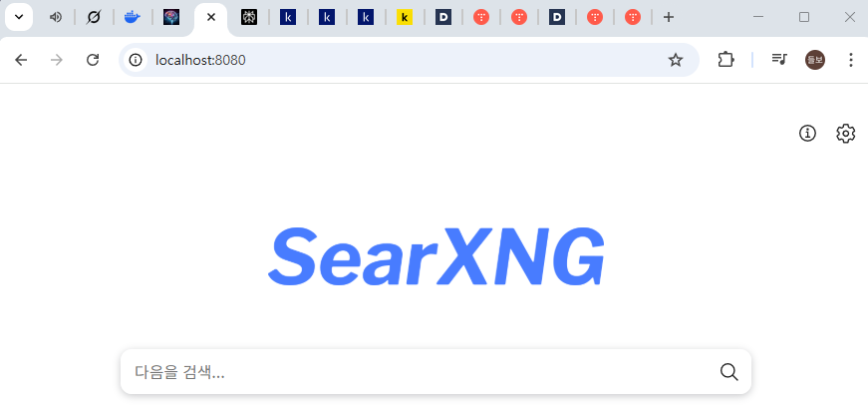Open Chrome's three-dot menu
The width and height of the screenshot is (868, 406).
tap(851, 60)
